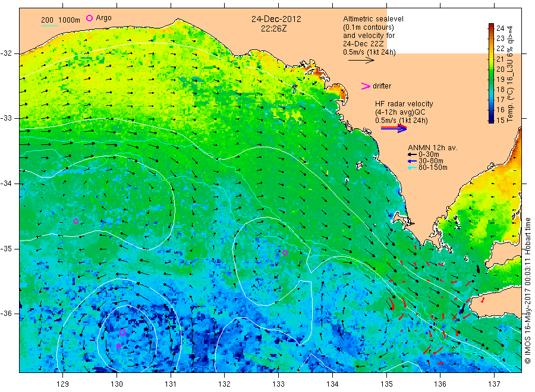
Task: Click longitude axis label '129'
Action: click(63, 384)
